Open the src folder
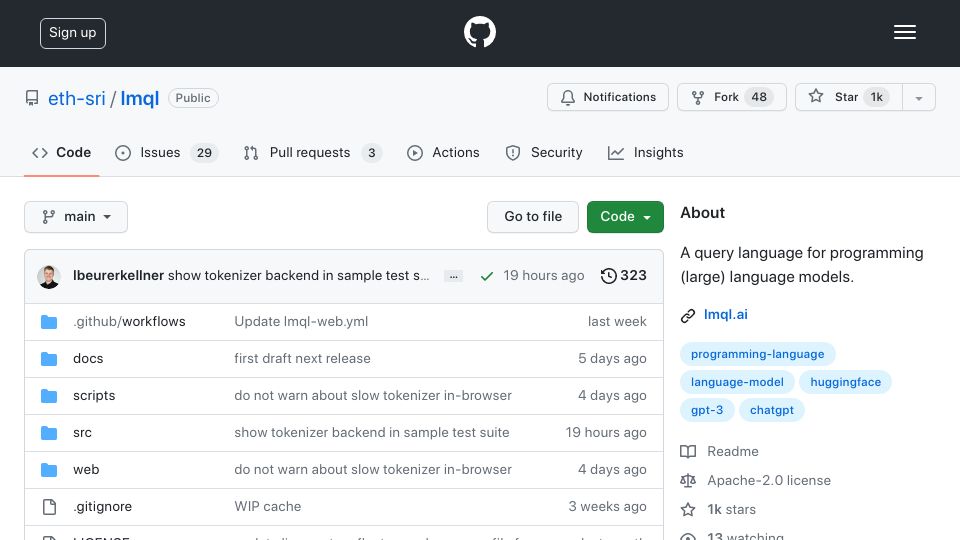The image size is (960, 540). (83, 433)
